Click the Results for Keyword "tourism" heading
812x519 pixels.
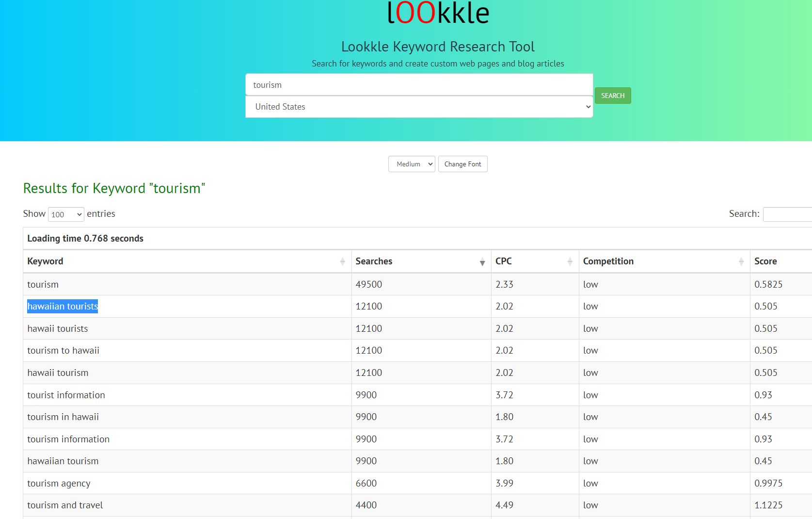pyautogui.click(x=114, y=188)
